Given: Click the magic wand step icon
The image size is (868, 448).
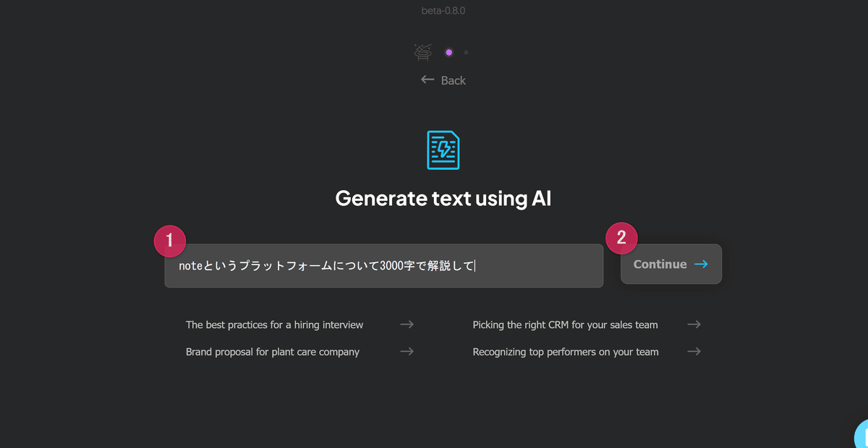Looking at the screenshot, I should click(422, 52).
